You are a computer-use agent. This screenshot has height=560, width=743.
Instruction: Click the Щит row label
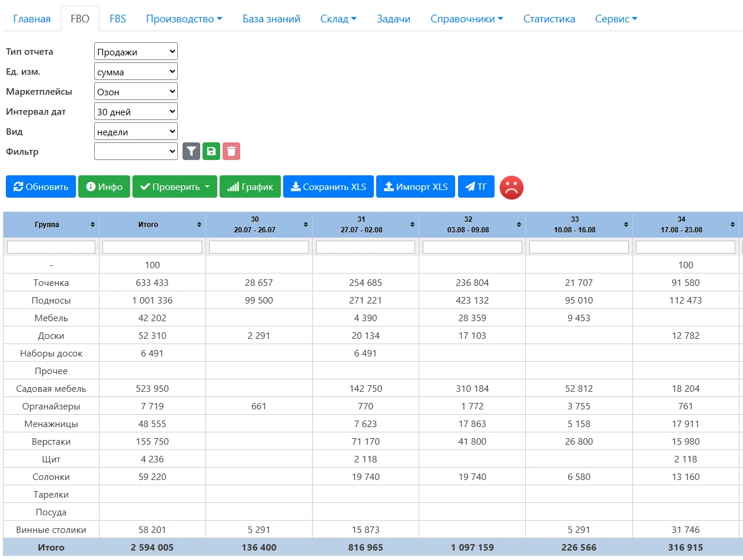[x=51, y=459]
